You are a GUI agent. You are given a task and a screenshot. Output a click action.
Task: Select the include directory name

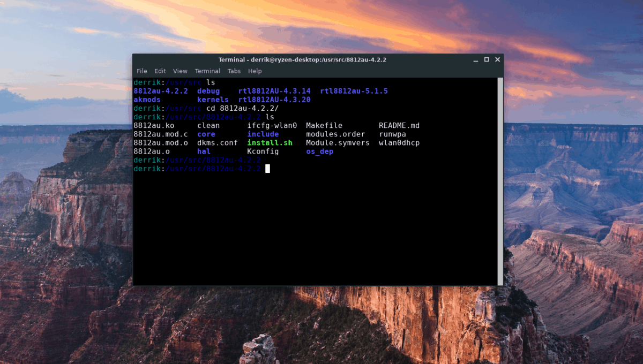(263, 134)
